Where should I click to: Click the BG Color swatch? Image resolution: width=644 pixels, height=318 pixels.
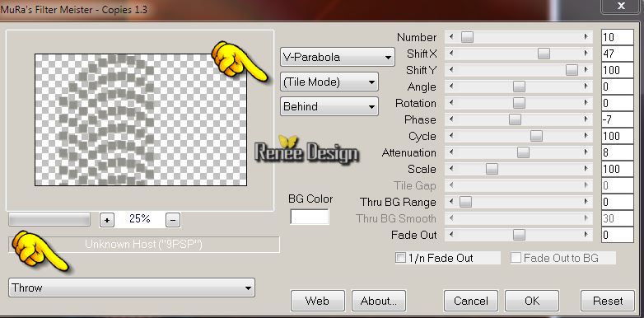[x=310, y=217]
